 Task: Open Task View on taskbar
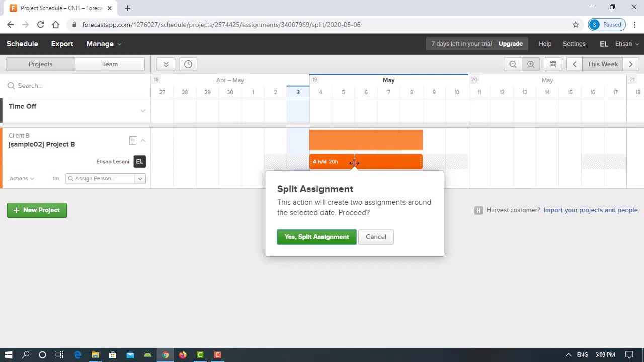(59, 355)
